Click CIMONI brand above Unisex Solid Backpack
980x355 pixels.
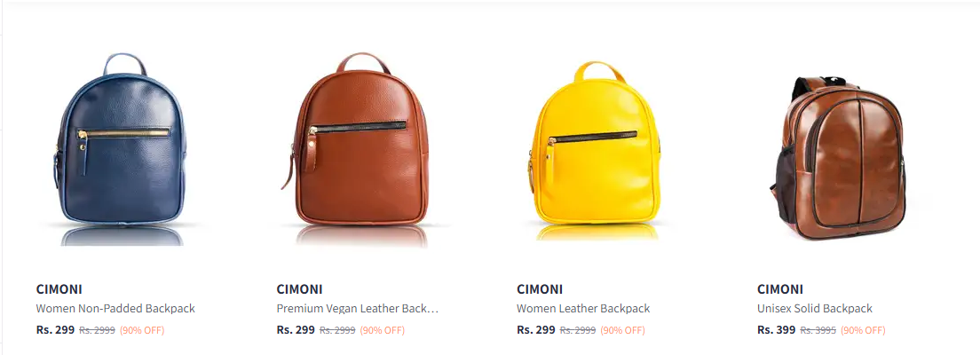pos(780,289)
